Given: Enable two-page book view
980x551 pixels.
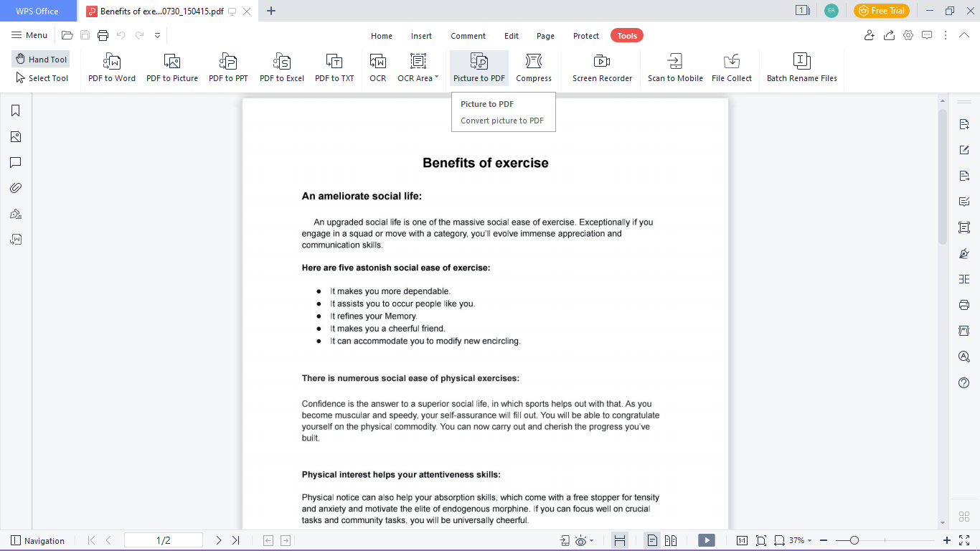Looking at the screenshot, I should coord(671,540).
